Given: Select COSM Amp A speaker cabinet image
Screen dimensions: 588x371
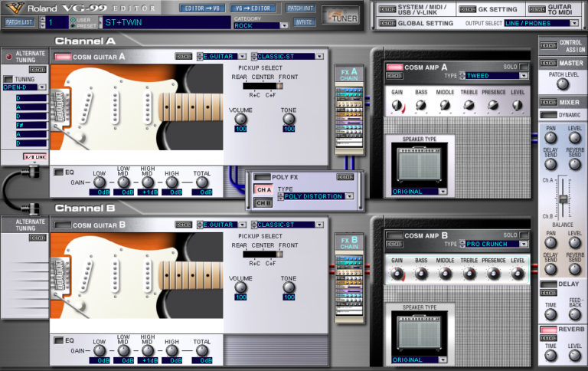Looking at the screenshot, I should click(x=420, y=165).
